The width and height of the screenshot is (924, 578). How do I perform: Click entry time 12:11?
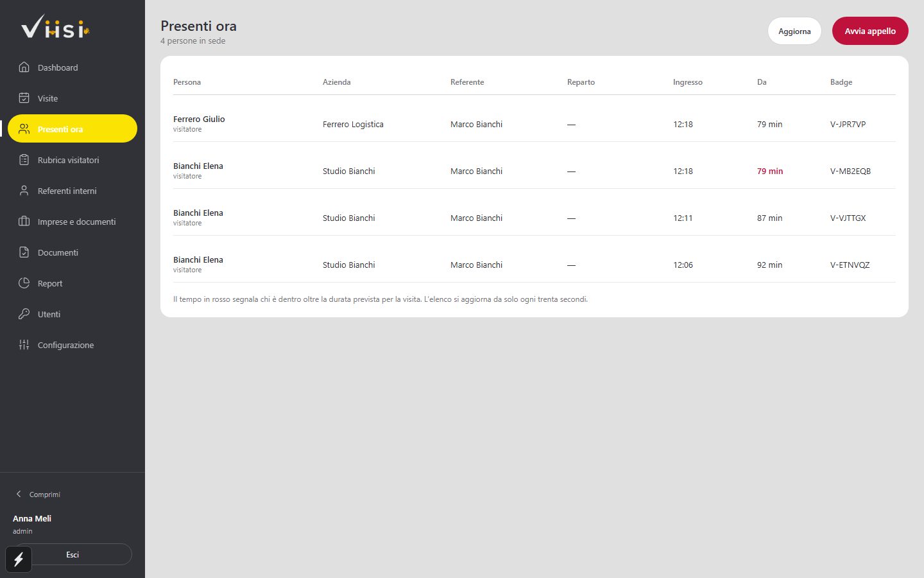[x=683, y=218]
